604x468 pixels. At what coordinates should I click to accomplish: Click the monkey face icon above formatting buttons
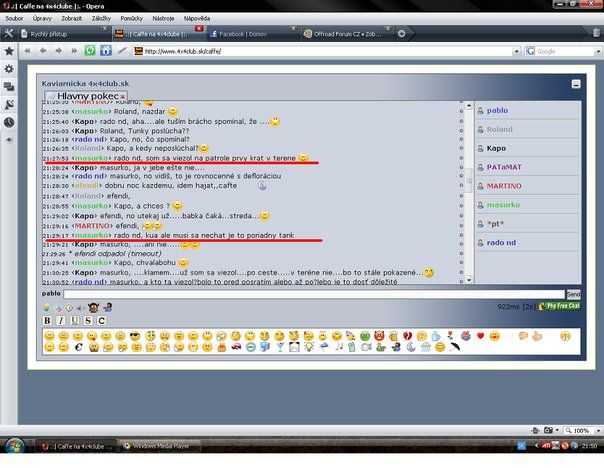pyautogui.click(x=93, y=307)
